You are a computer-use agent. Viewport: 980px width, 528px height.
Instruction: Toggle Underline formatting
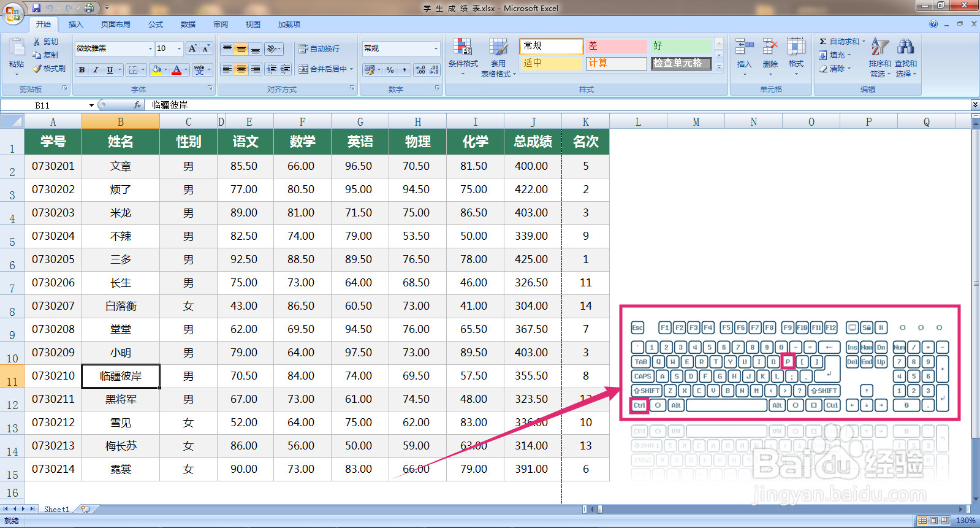click(110, 70)
